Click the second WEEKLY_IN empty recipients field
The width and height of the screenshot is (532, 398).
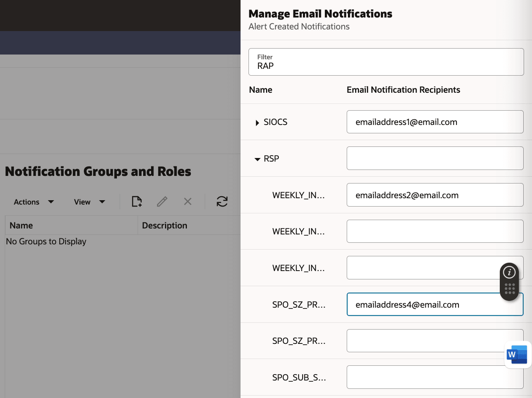[x=435, y=231]
